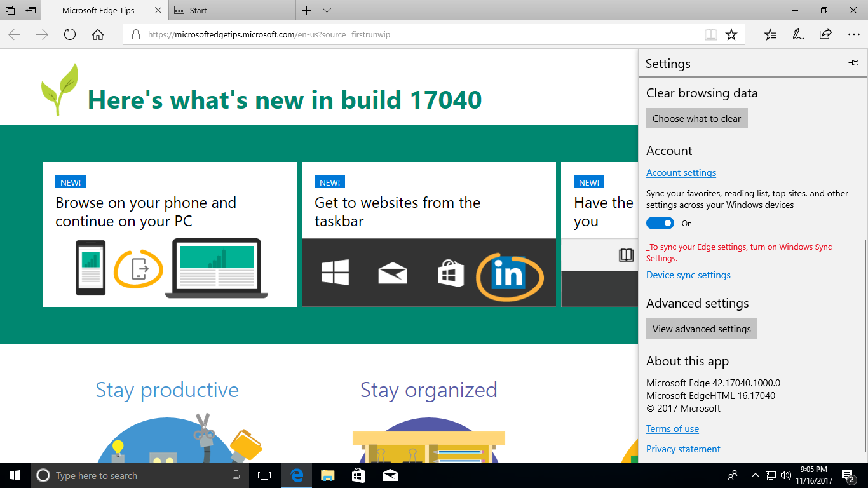Open File Explorer from taskbar

[x=327, y=475]
